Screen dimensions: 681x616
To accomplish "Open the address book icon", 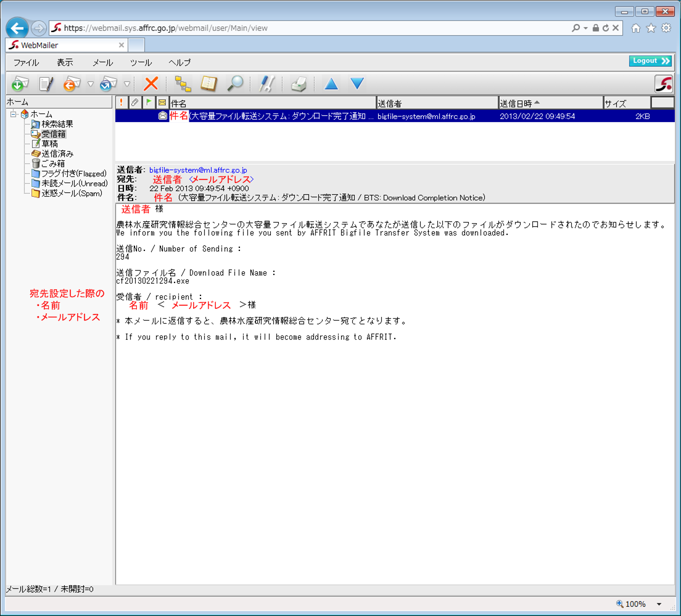I will (x=209, y=84).
